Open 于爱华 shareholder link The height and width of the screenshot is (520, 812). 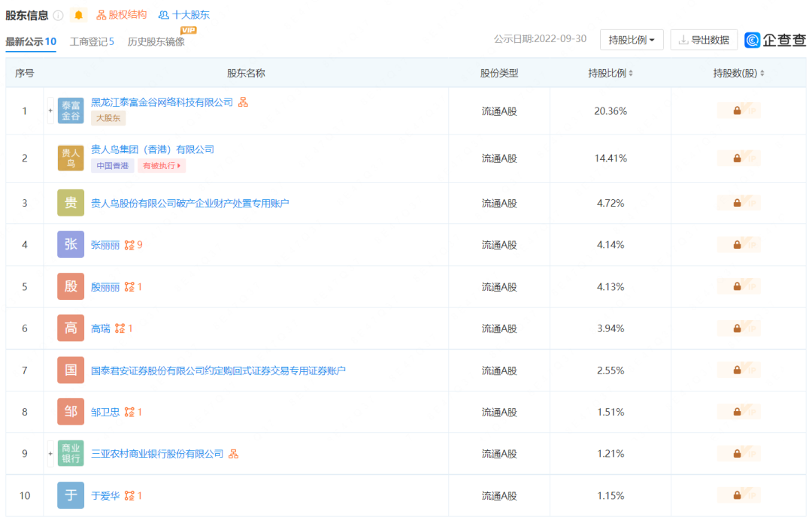pyautogui.click(x=105, y=496)
